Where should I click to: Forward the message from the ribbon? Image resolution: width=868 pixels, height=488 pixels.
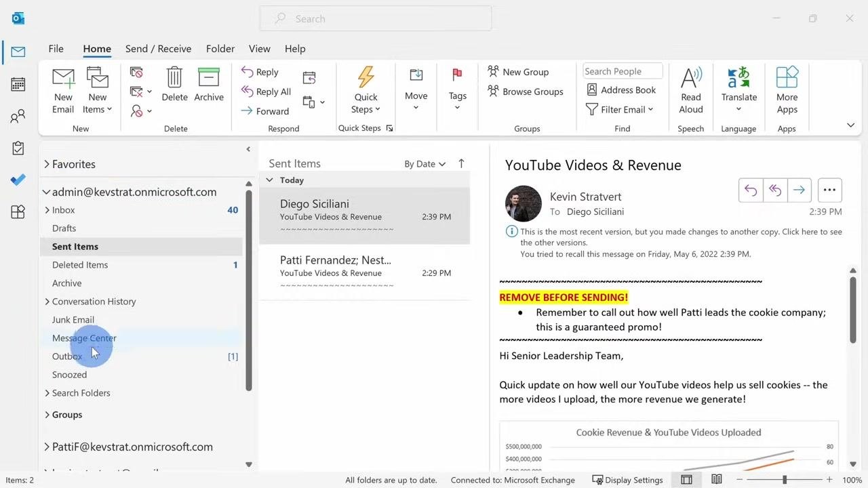(265, 111)
